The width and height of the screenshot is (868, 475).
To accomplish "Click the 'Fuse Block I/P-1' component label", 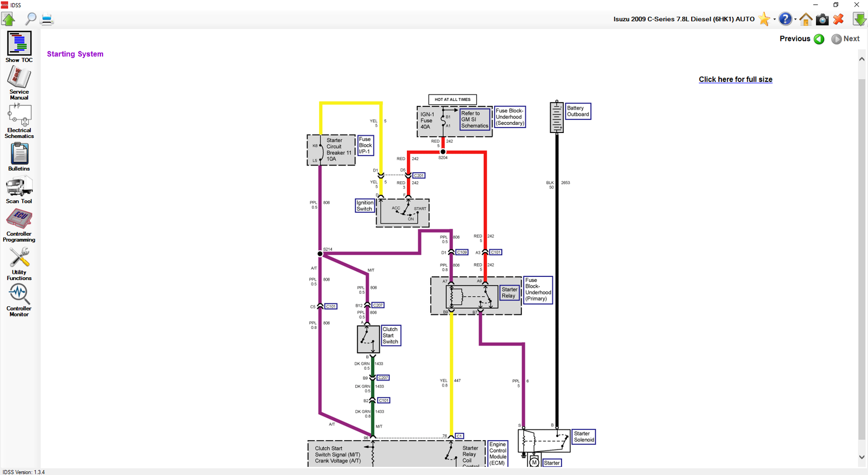I will (366, 145).
